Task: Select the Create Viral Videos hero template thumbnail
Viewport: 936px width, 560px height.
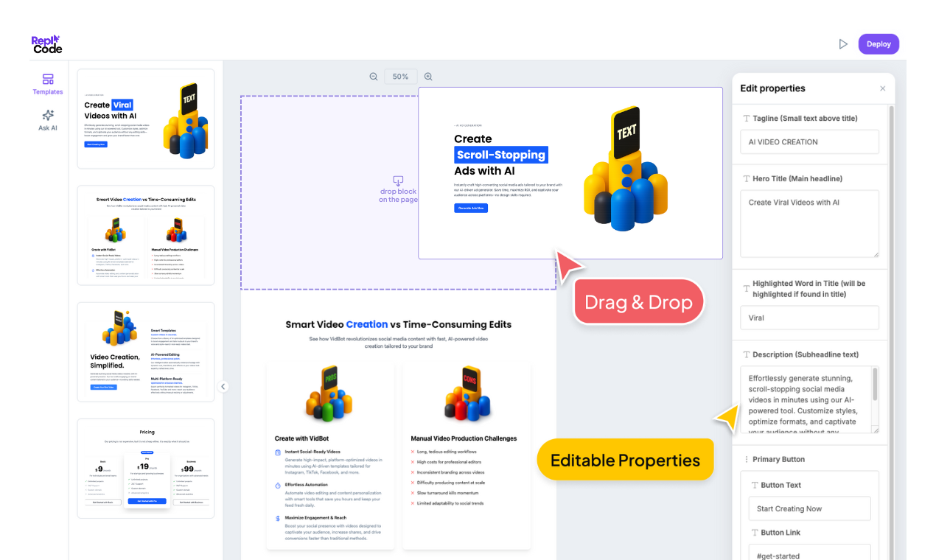Action: tap(146, 119)
